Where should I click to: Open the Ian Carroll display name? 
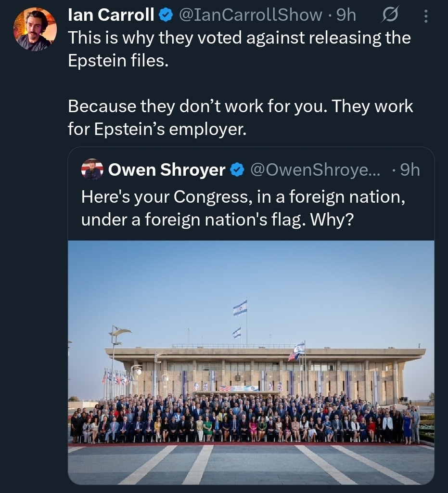(111, 15)
